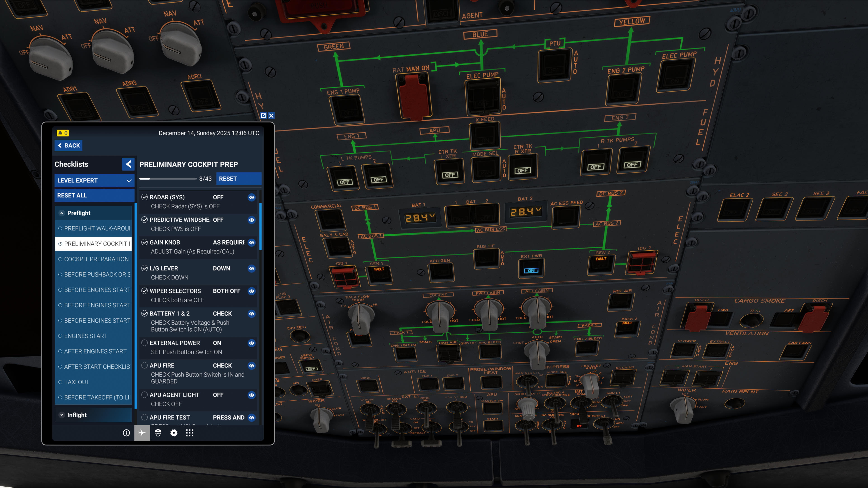Click the checklist progress bar
The image size is (868, 488).
[x=168, y=179]
